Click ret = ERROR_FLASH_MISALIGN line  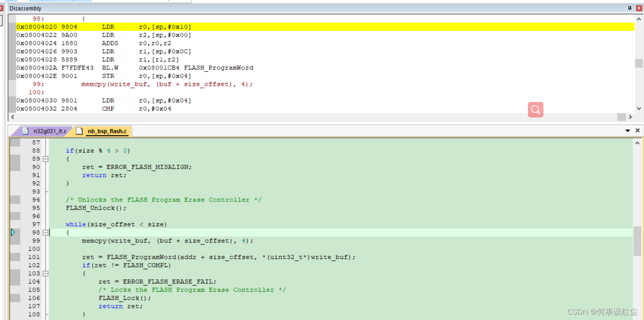click(x=137, y=167)
